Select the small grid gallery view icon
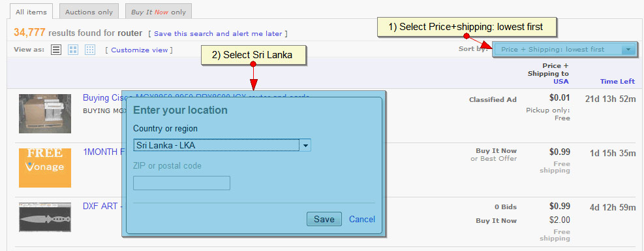Screen dimensions: 644x251 tap(90, 50)
